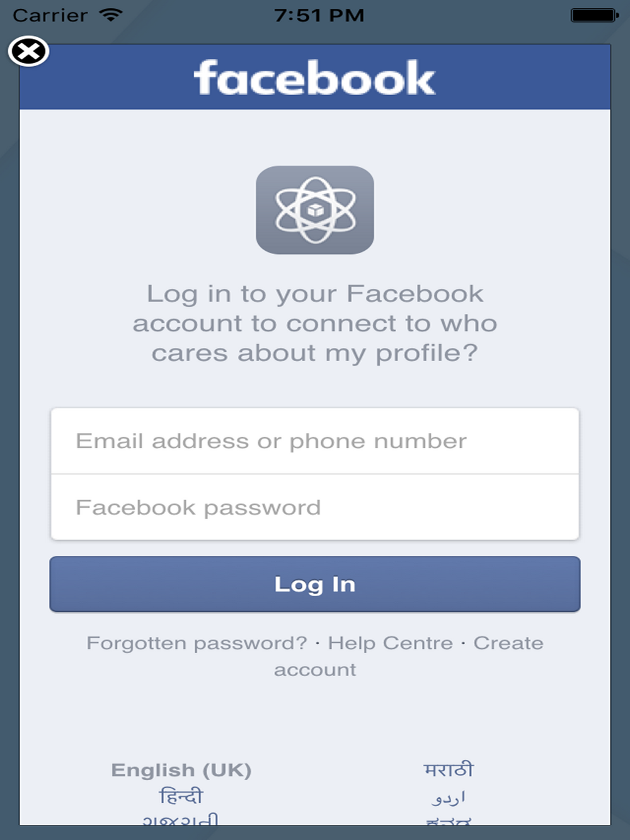The height and width of the screenshot is (840, 630).
Task: Focus the Email address or phone number field
Action: 315,441
